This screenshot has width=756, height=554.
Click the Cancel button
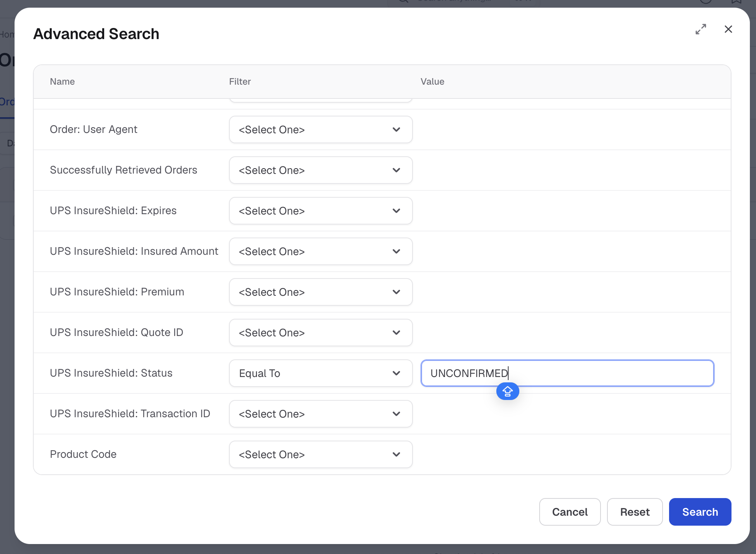pyautogui.click(x=570, y=512)
